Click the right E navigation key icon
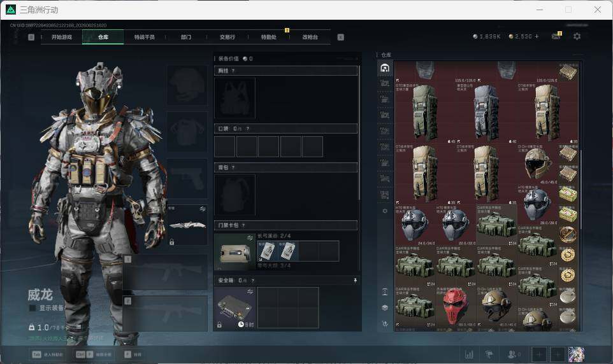 click(340, 37)
